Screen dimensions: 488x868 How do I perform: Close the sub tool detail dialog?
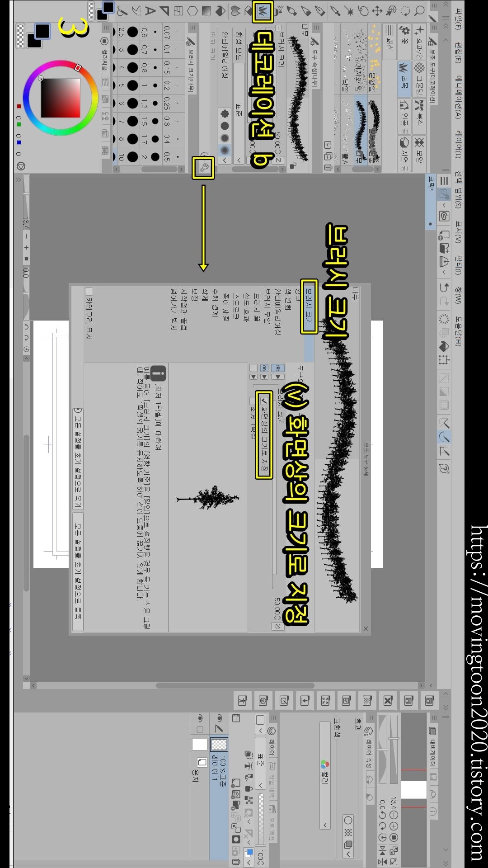tap(366, 628)
